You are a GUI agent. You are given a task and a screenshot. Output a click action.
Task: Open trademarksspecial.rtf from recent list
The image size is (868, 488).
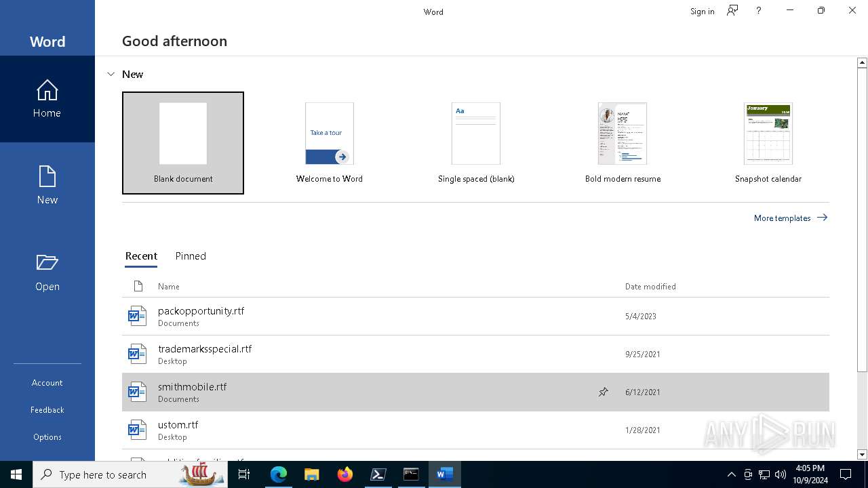click(475, 354)
